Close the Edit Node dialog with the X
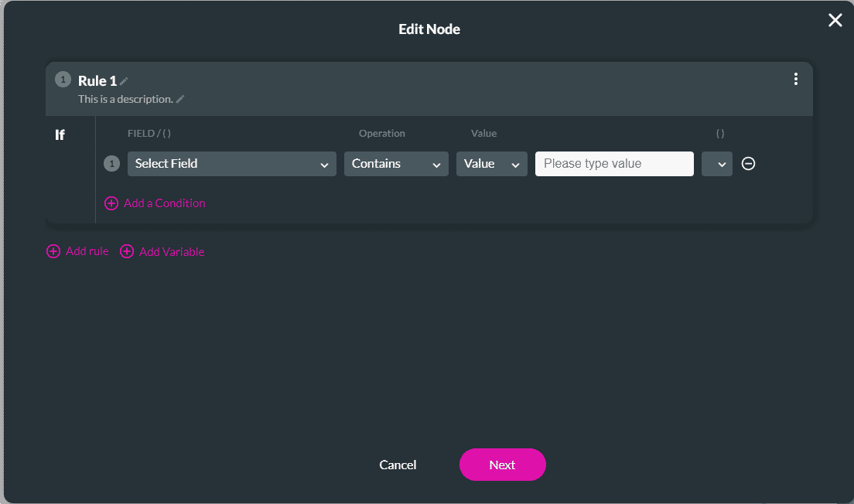The height and width of the screenshot is (504, 854). (835, 21)
